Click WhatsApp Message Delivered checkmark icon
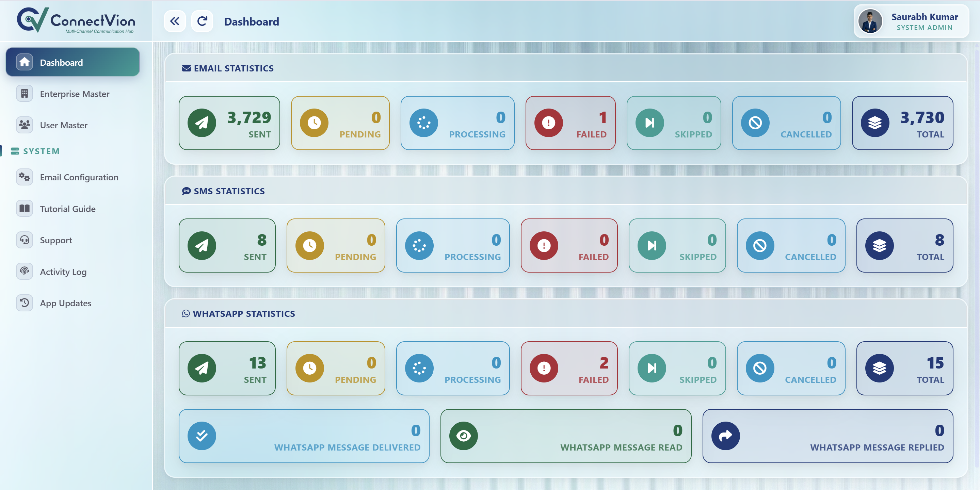The height and width of the screenshot is (490, 980). pyautogui.click(x=202, y=436)
